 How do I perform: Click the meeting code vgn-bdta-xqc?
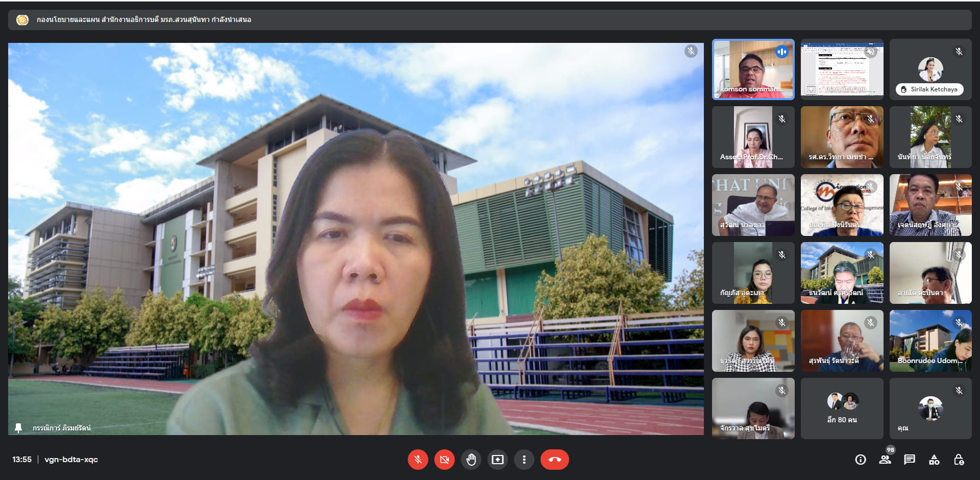pyautogui.click(x=71, y=460)
